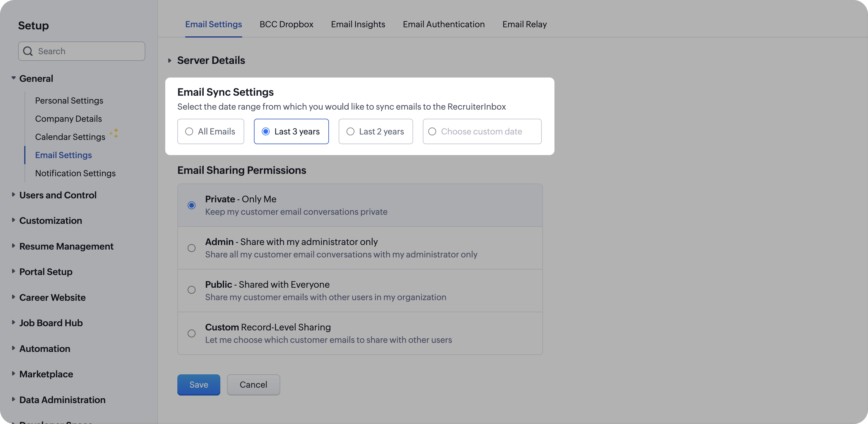This screenshot has width=868, height=424.
Task: Click the Save button
Action: [x=199, y=385]
